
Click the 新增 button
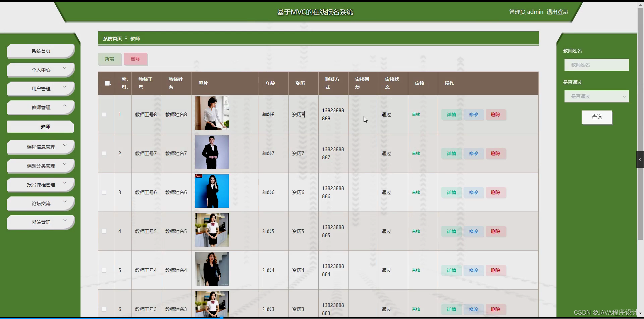point(109,59)
